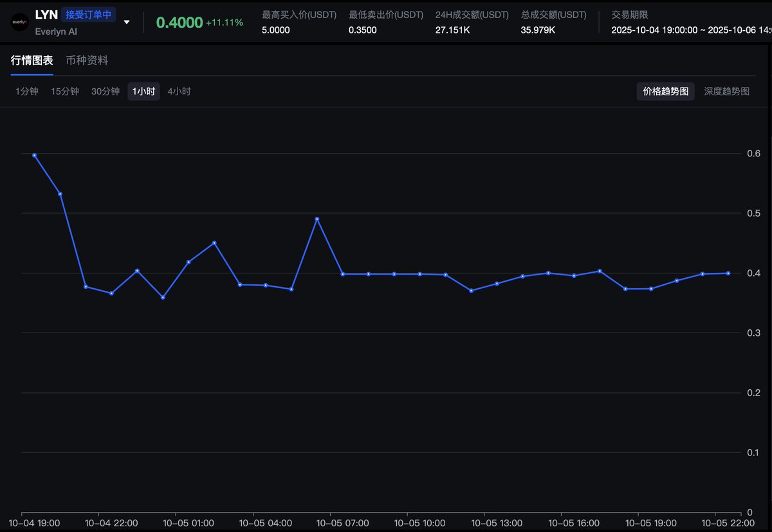Change chart interval to 4小时
The width and height of the screenshot is (772, 532).
pos(179,91)
